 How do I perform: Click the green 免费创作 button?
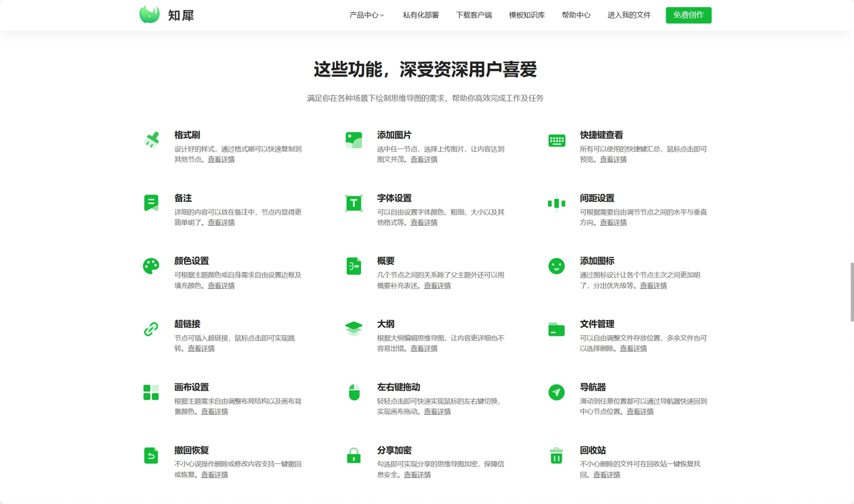(x=688, y=14)
